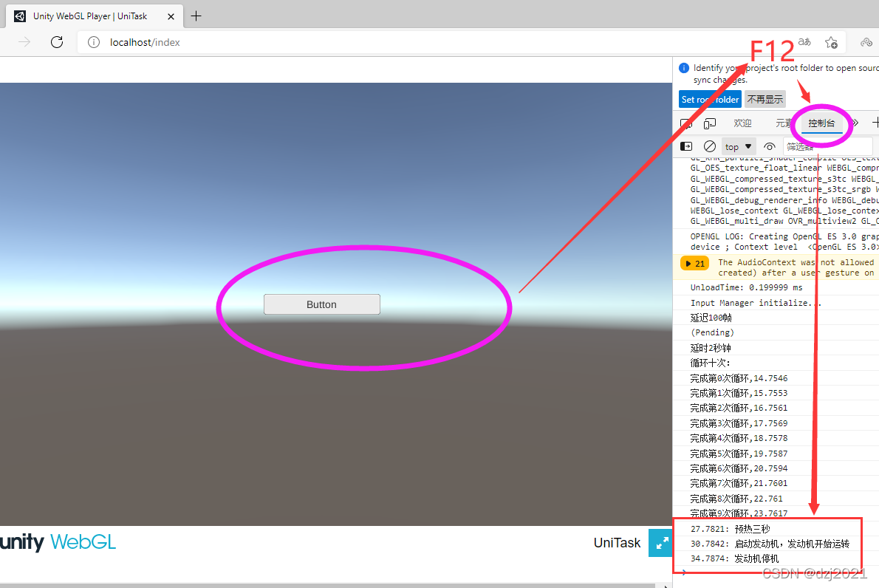The height and width of the screenshot is (588, 879).
Task: Enter fullscreen with the Unity expand icon
Action: coord(660,543)
